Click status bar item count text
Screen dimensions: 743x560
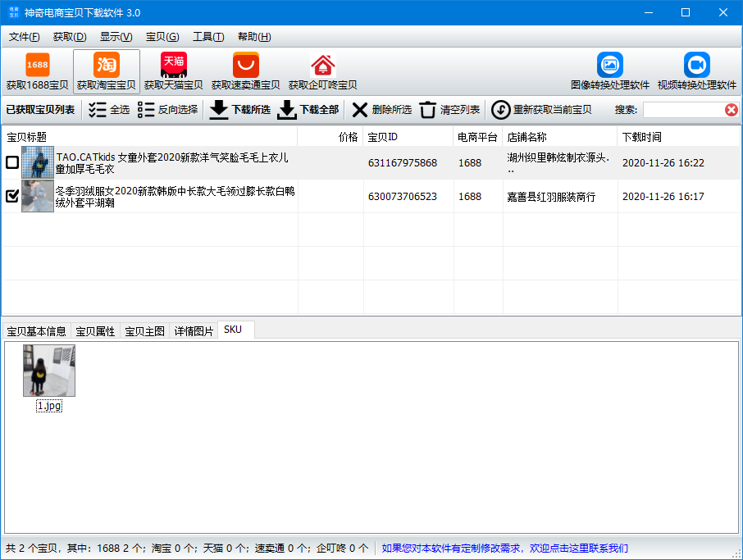point(187,549)
